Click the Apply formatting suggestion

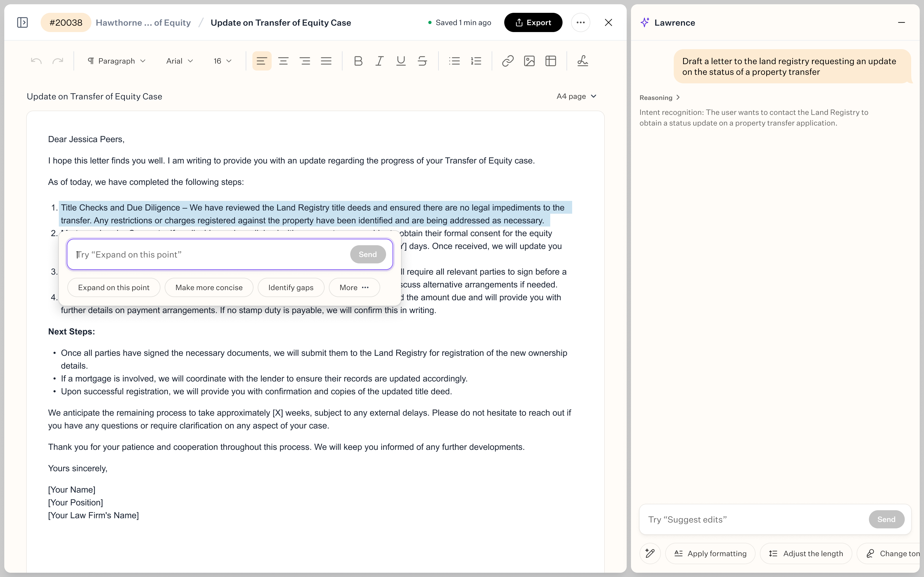point(710,553)
